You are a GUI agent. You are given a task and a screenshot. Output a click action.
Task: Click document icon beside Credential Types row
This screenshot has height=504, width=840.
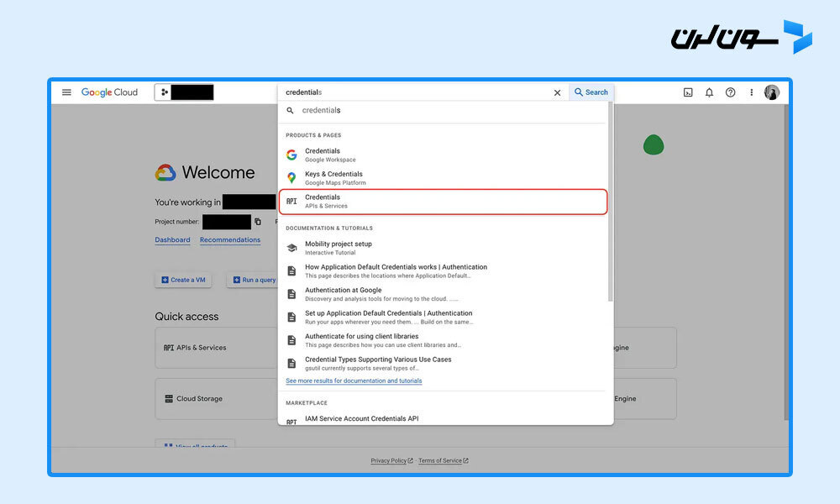[291, 363]
